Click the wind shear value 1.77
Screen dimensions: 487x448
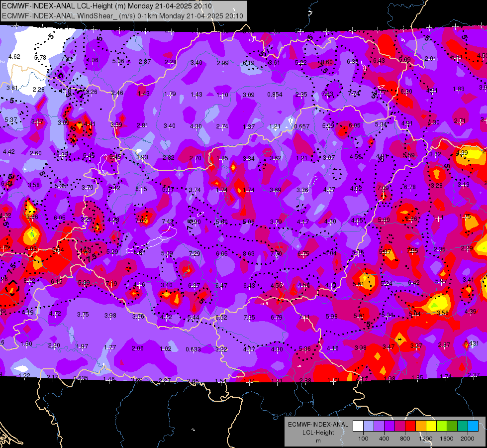110,347
